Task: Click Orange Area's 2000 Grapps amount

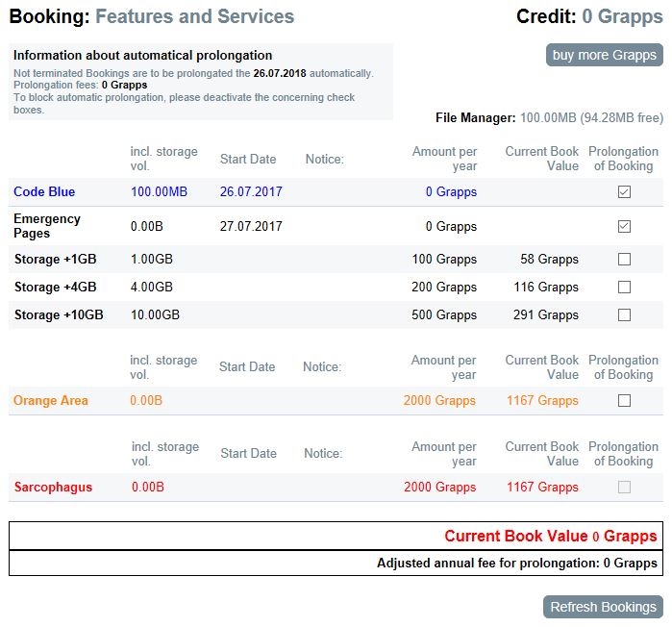Action: (x=439, y=400)
